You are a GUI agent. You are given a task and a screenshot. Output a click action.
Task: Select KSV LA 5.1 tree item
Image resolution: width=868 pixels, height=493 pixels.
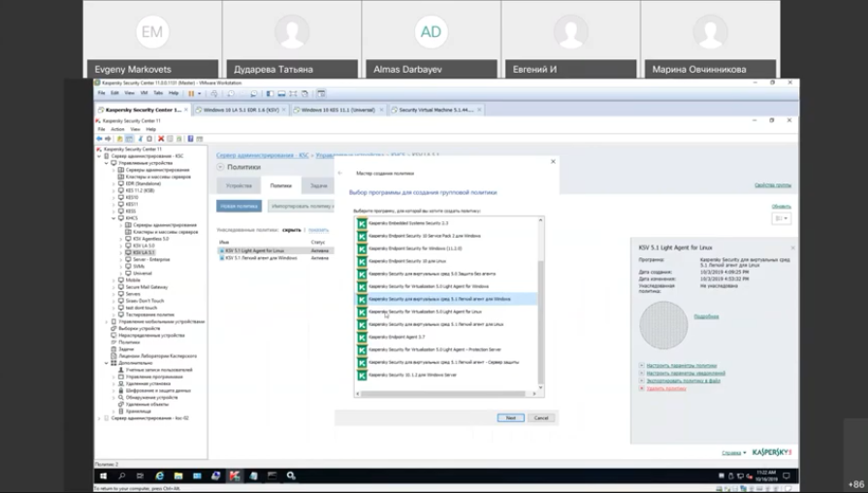tap(144, 252)
